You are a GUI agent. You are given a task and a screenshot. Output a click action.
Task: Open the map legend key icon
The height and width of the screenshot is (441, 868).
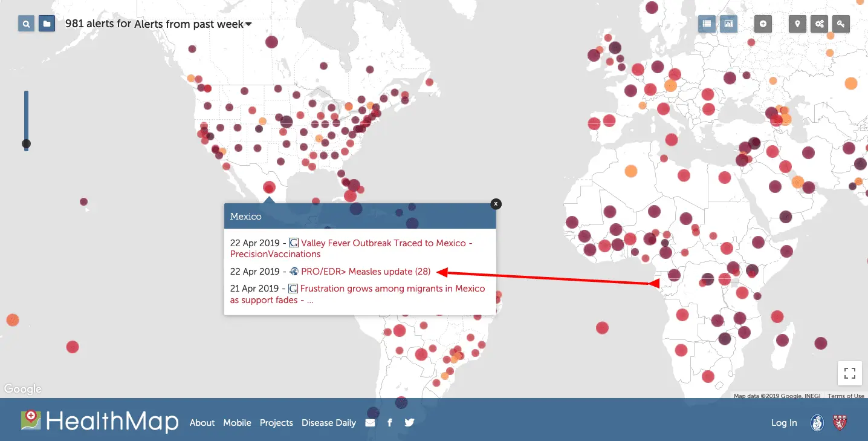click(841, 24)
